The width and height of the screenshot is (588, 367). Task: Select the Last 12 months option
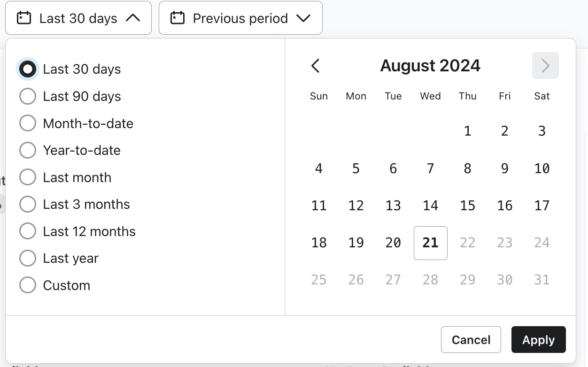(28, 231)
